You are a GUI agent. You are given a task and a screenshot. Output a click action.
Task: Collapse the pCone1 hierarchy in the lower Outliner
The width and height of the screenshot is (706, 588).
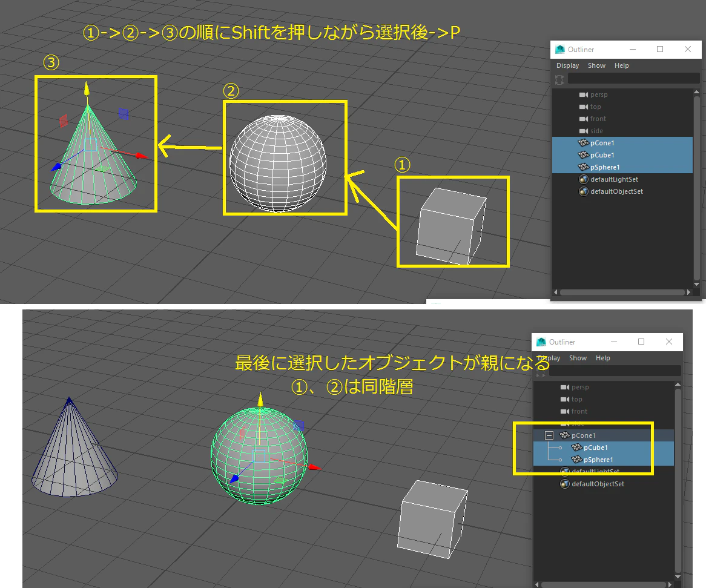click(x=549, y=435)
